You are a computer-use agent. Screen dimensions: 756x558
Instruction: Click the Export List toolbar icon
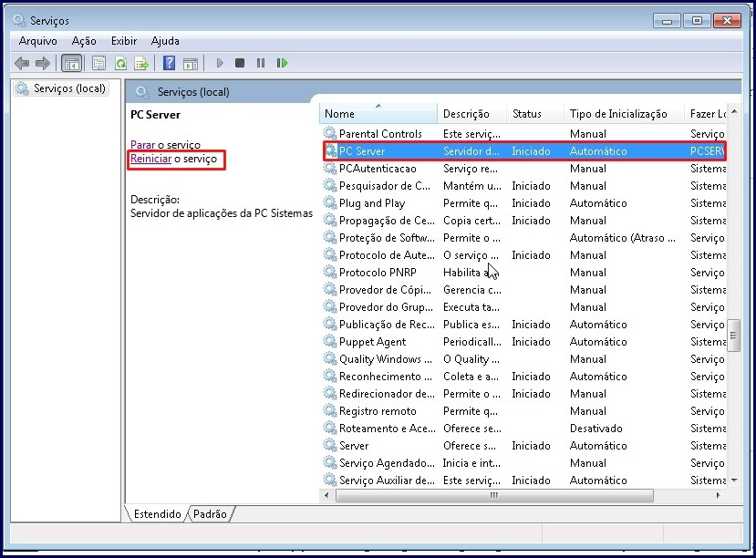pyautogui.click(x=141, y=63)
